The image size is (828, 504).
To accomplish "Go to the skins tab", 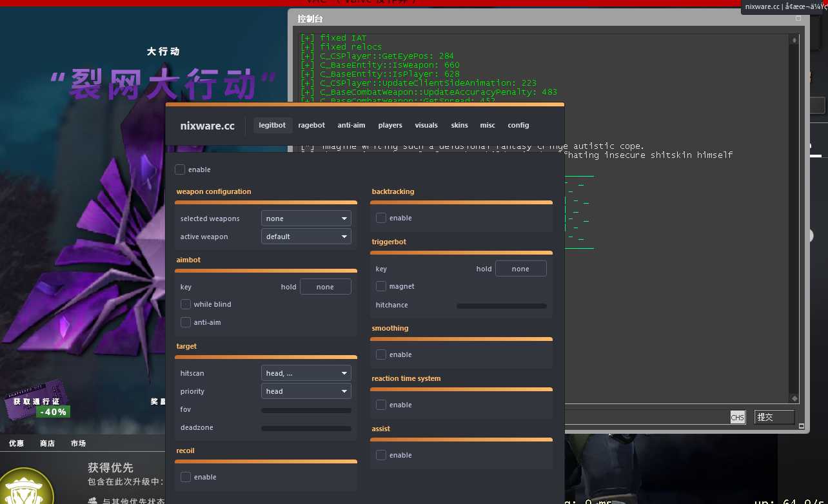I will click(x=460, y=125).
